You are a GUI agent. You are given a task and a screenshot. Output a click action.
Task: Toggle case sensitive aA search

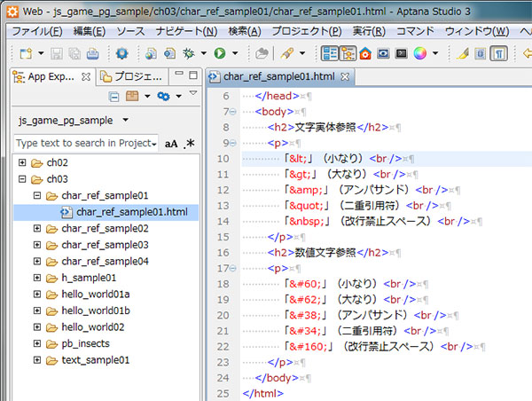point(171,144)
